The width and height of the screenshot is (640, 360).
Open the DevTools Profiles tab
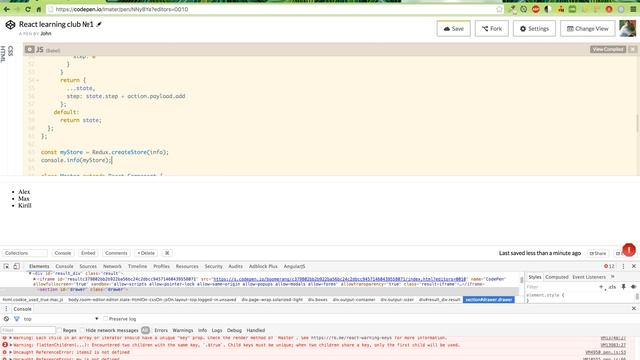(161, 266)
